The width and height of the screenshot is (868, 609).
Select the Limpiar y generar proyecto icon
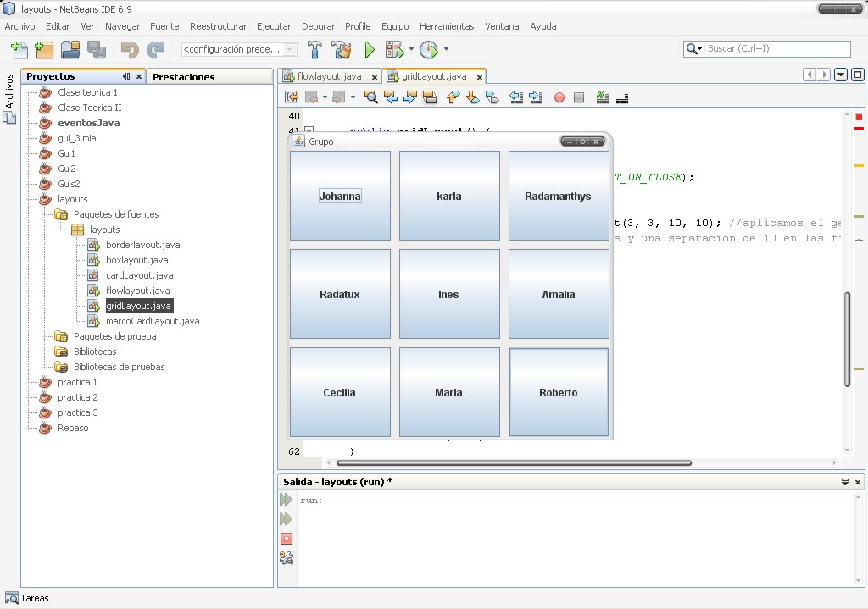(341, 51)
